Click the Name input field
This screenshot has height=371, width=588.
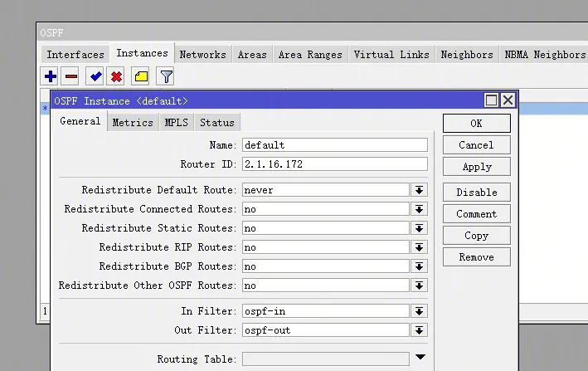pos(334,144)
